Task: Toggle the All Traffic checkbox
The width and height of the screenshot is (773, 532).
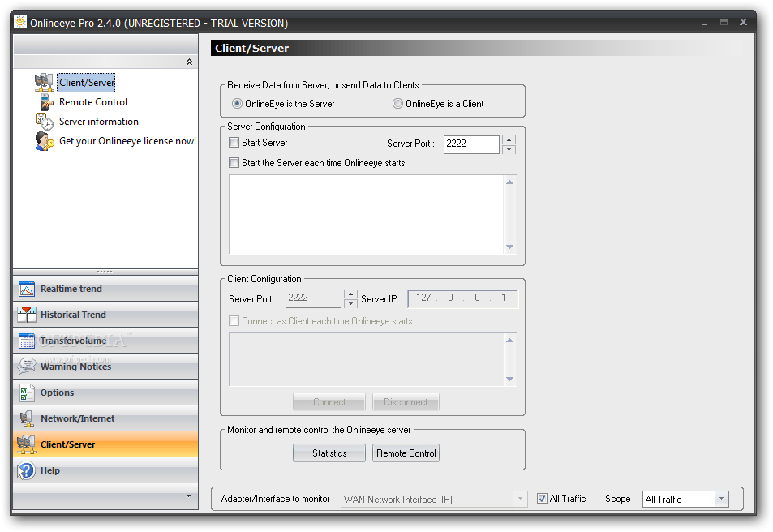Action: coord(543,499)
